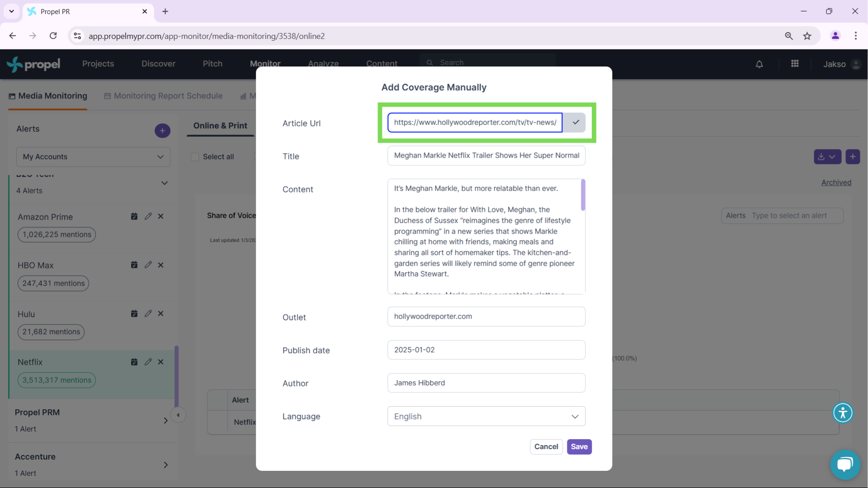Open notifications bell

pos(759,64)
